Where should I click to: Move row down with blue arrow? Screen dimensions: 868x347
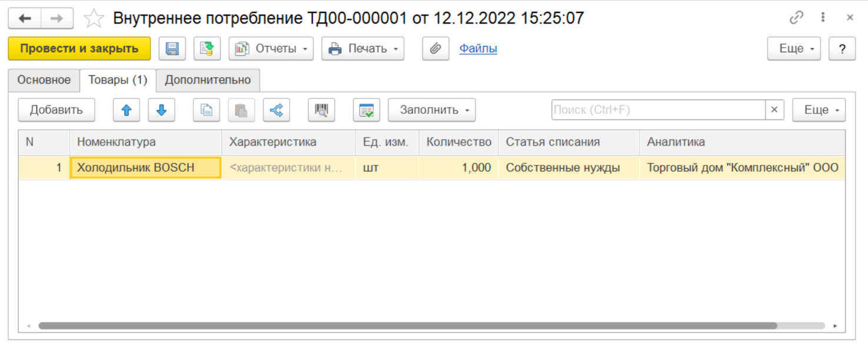[161, 110]
